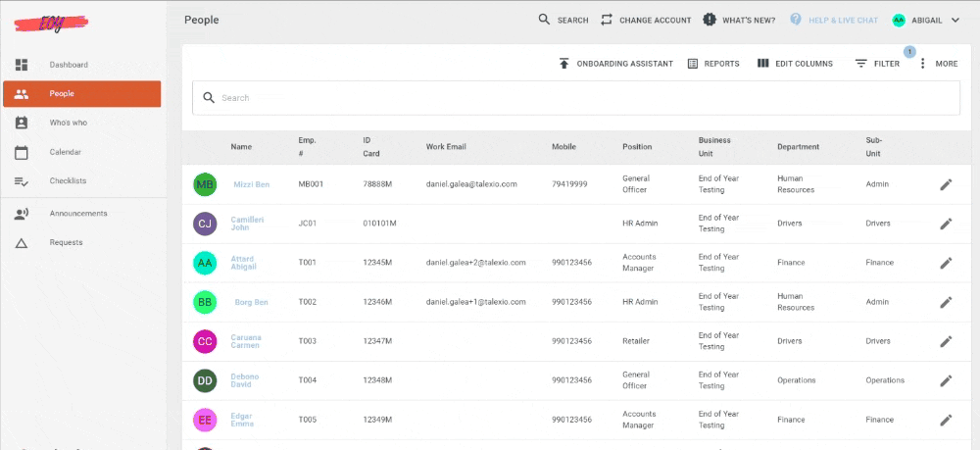The width and height of the screenshot is (980, 450).
Task: Click Attard Abigail's AA avatar
Action: point(205,263)
